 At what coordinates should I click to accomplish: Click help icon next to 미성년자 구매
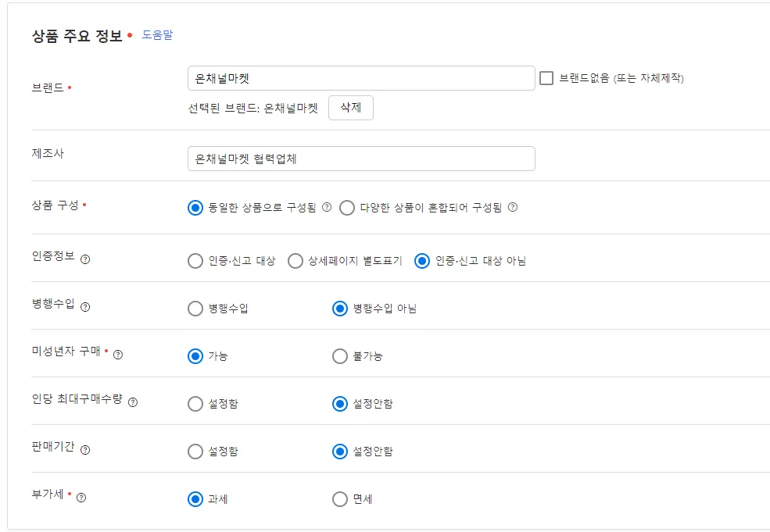(118, 355)
